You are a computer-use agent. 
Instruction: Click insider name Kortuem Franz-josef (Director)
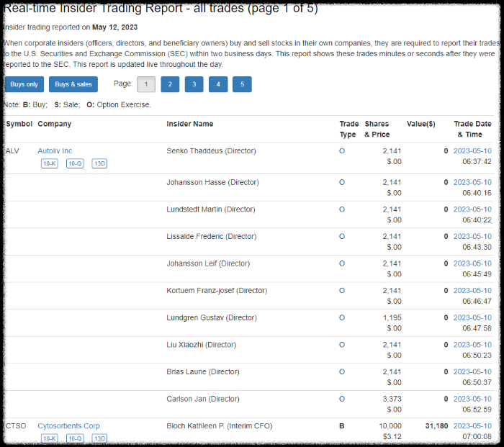(x=217, y=291)
